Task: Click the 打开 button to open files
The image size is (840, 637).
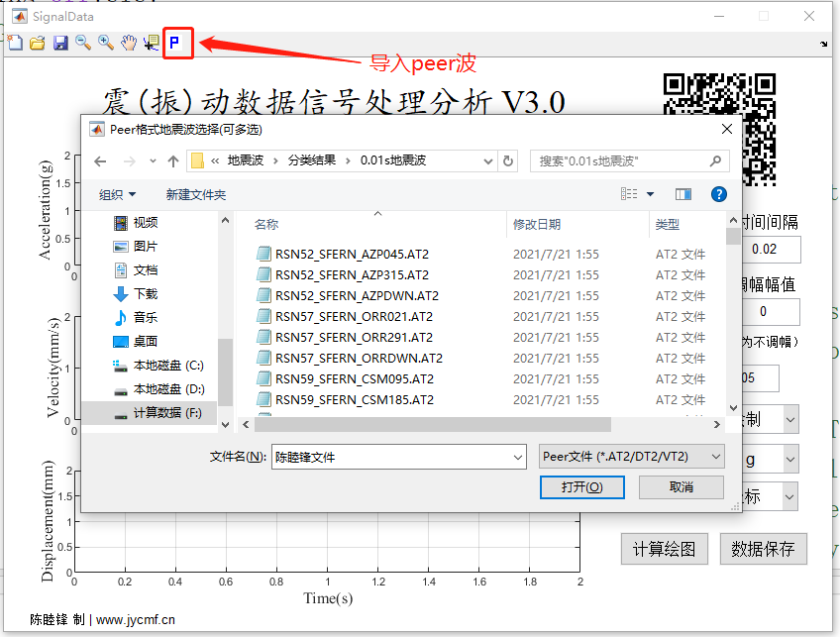Action: (x=582, y=486)
